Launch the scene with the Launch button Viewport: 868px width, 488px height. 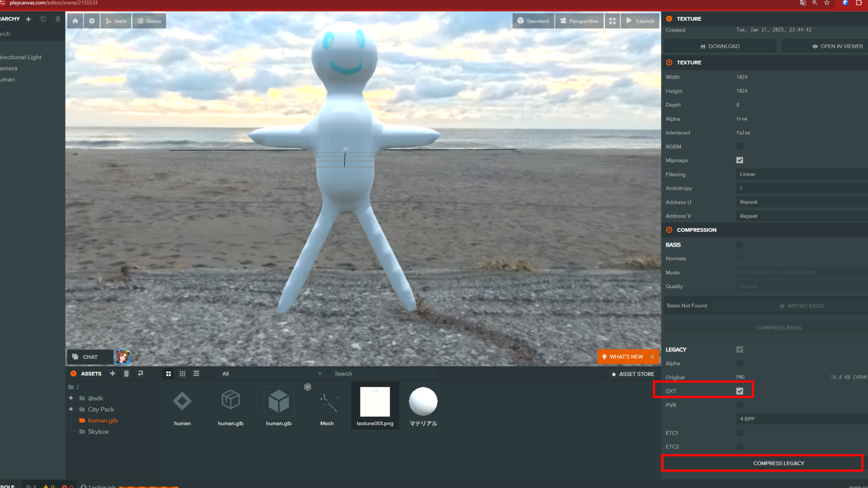tap(640, 21)
